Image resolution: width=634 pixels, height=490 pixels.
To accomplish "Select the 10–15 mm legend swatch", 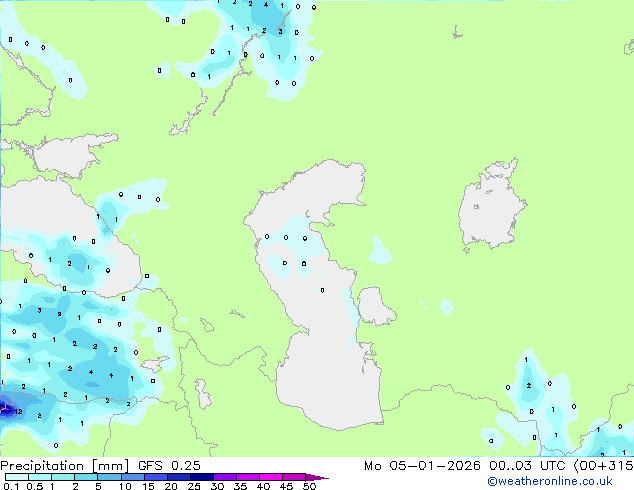I will click(132, 477).
